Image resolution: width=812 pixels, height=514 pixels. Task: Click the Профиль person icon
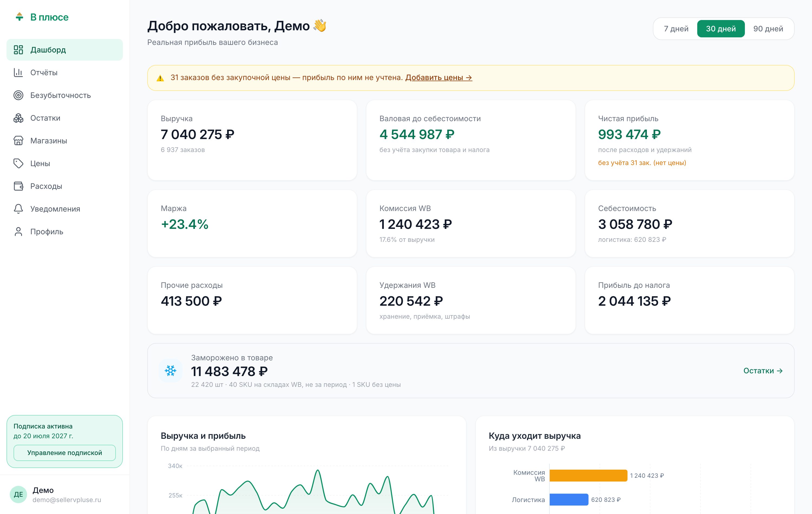pos(18,232)
